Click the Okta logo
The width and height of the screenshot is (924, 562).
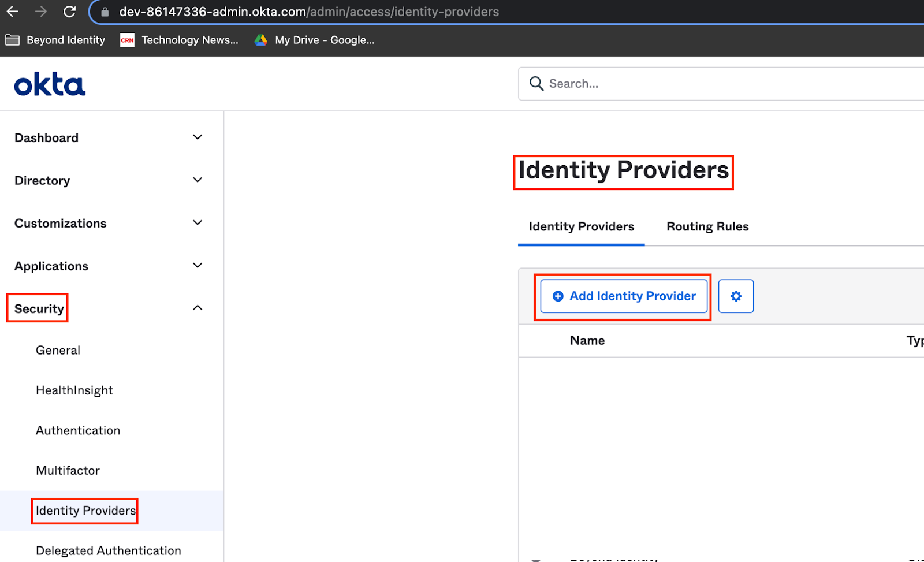(50, 85)
